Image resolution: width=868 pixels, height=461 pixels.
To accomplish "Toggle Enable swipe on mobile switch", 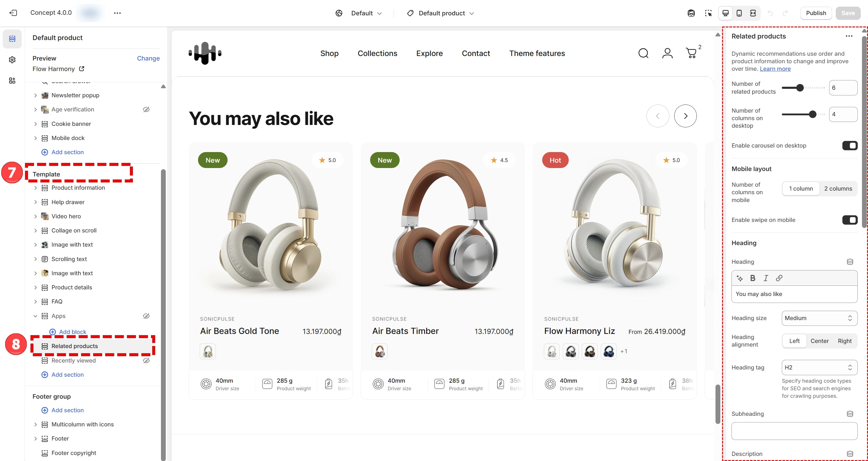I will pyautogui.click(x=850, y=220).
